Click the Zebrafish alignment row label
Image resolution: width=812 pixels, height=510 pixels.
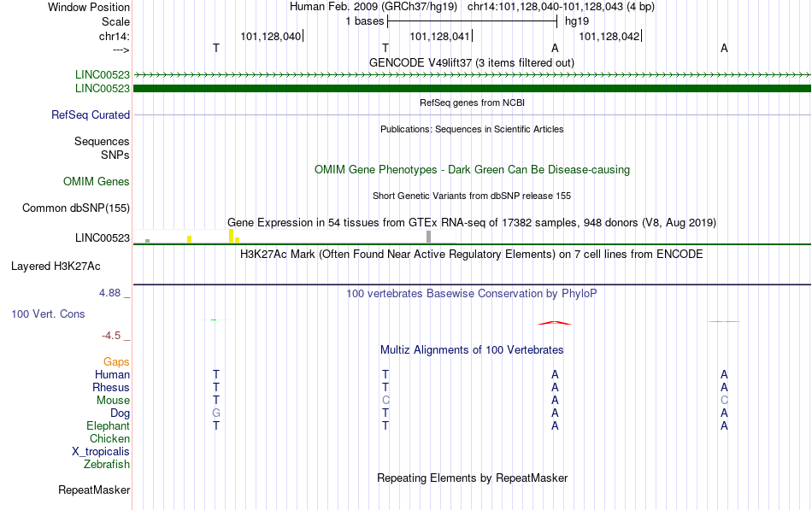click(107, 465)
